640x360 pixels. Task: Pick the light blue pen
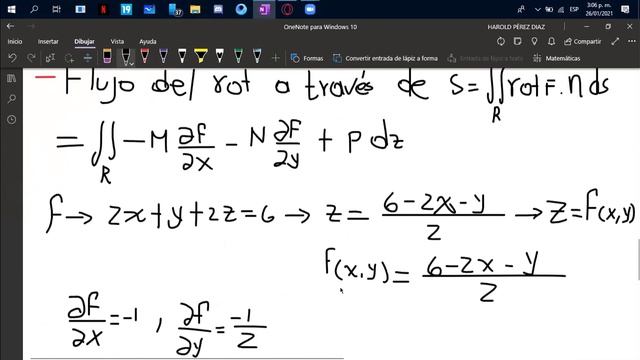point(257,56)
